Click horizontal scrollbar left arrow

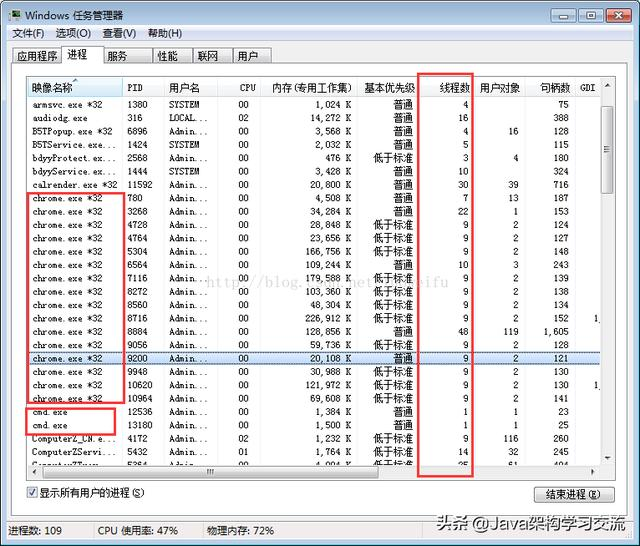coord(34,472)
